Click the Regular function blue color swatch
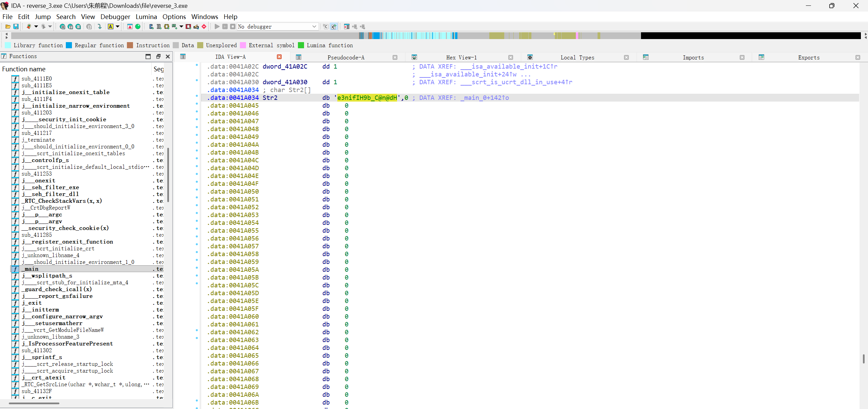 pos(69,45)
